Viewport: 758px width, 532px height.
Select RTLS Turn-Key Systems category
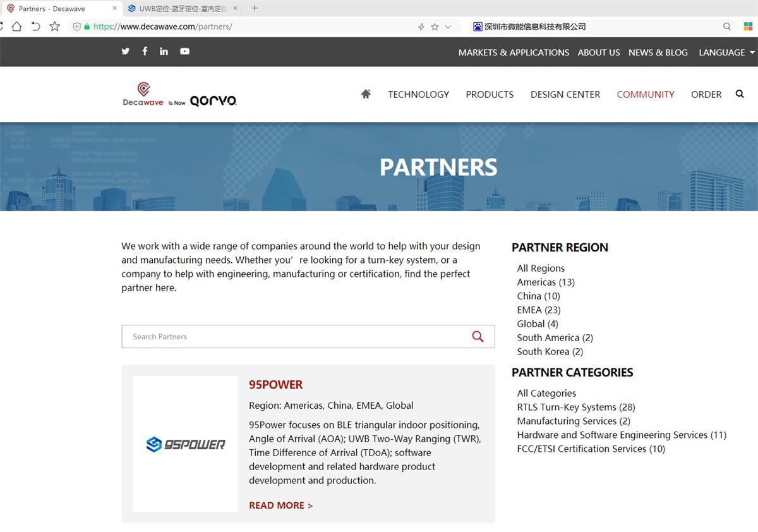point(575,407)
